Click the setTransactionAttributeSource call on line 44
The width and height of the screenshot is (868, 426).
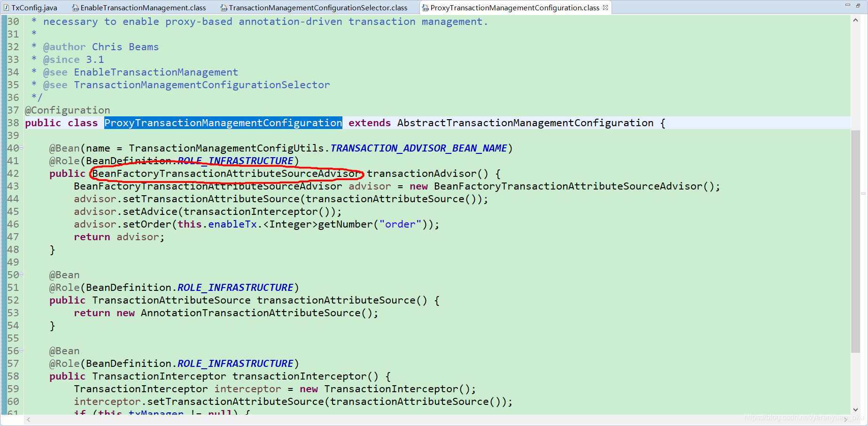(x=211, y=199)
